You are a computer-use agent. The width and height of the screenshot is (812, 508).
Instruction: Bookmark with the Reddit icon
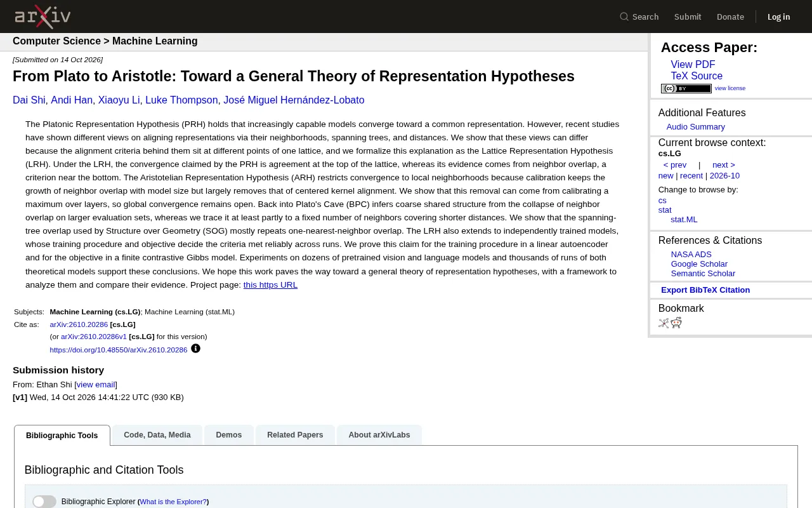coord(676,323)
